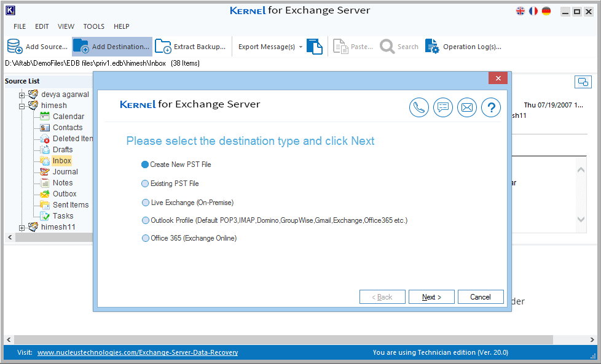Open the VIEW menu
Viewport: 601px width, 364px height.
66,26
